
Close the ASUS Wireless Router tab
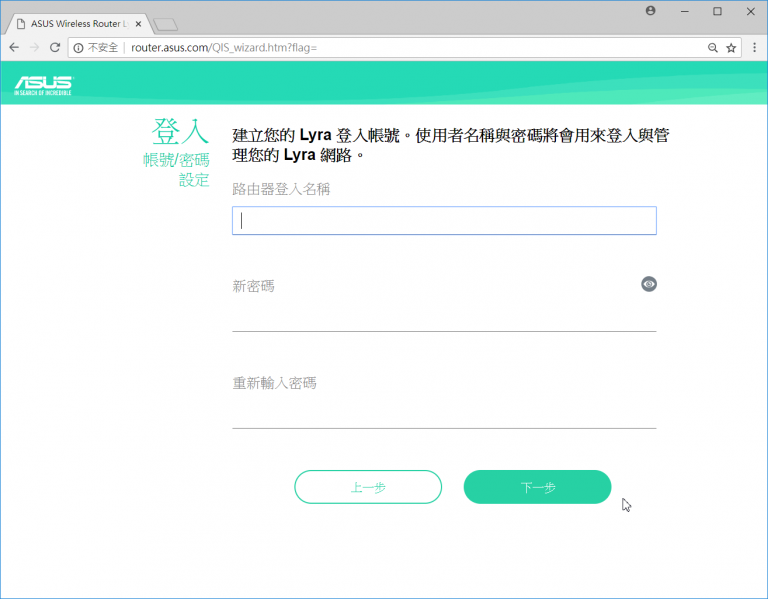point(138,24)
